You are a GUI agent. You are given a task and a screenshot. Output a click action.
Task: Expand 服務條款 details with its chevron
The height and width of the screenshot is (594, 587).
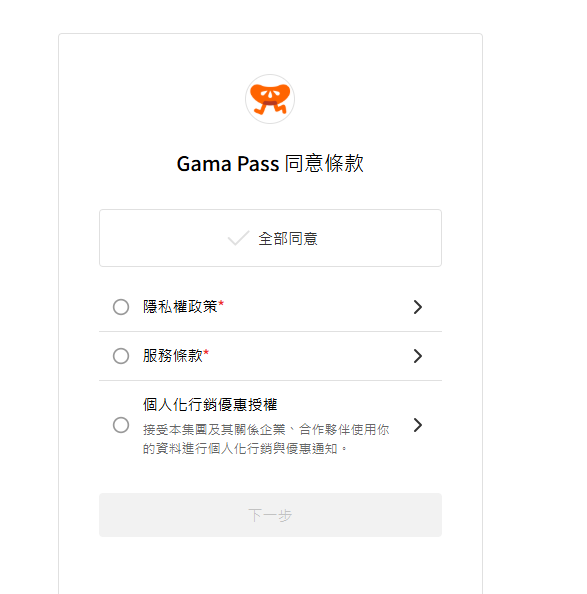[x=418, y=356]
